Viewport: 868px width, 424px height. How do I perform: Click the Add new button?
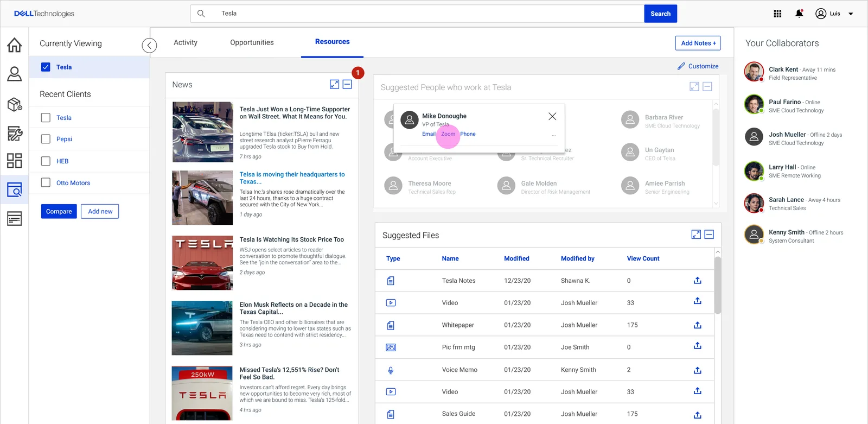click(100, 211)
